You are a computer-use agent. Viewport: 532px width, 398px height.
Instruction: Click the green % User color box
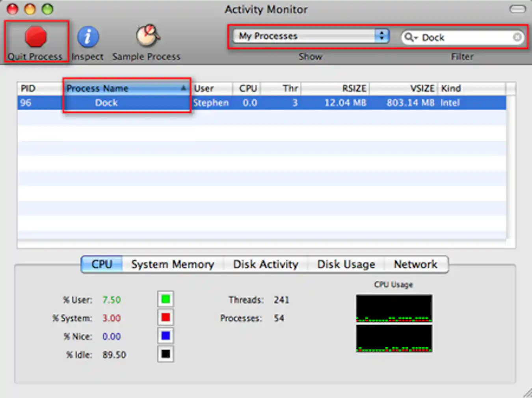[165, 299]
